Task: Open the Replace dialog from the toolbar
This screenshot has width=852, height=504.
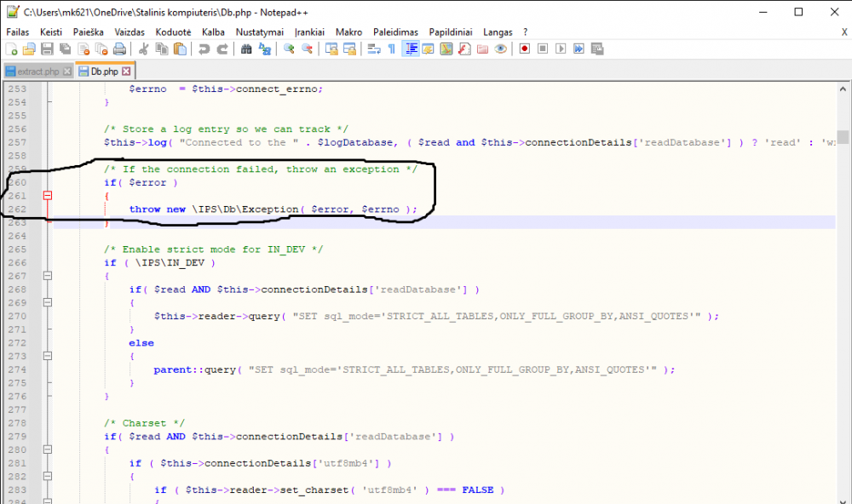Action: 265,49
